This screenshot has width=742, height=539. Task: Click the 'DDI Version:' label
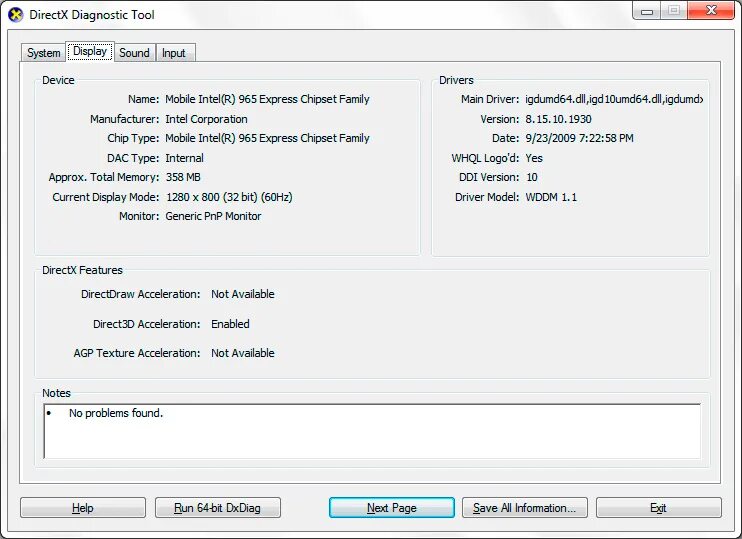[x=489, y=177]
